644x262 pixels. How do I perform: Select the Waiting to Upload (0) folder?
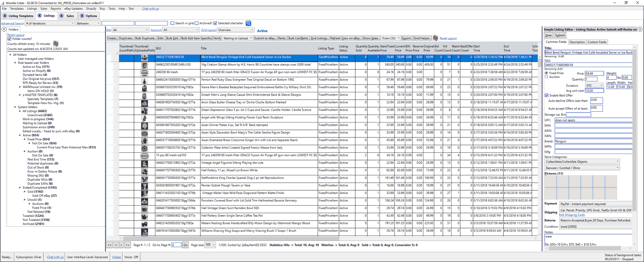(37, 123)
